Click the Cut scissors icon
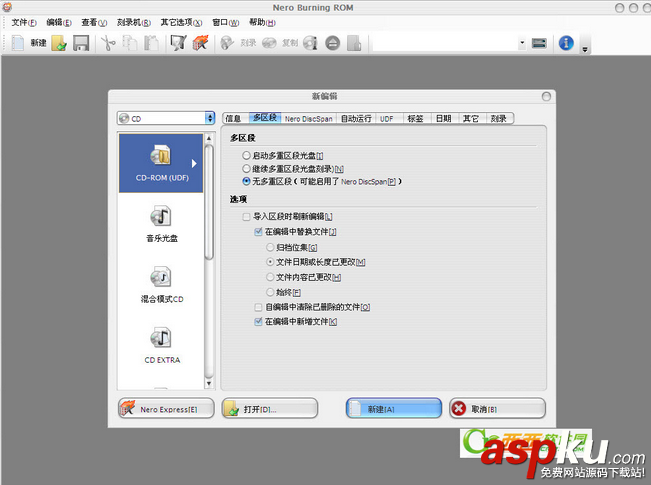 tap(108, 43)
